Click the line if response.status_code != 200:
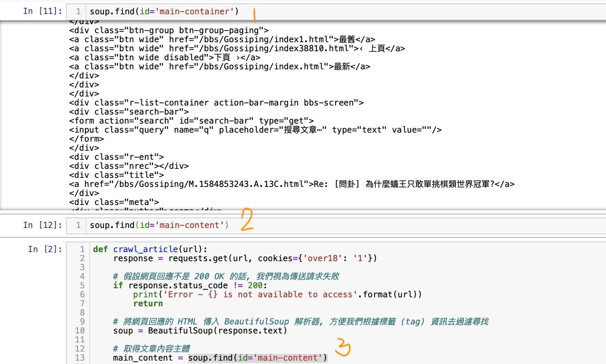Viewport: 606px width, 364px height. (x=190, y=285)
